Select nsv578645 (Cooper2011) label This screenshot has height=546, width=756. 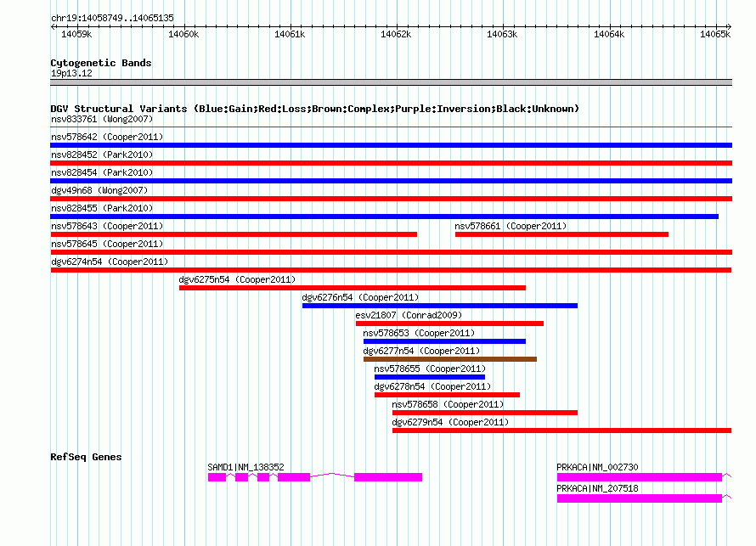point(107,244)
